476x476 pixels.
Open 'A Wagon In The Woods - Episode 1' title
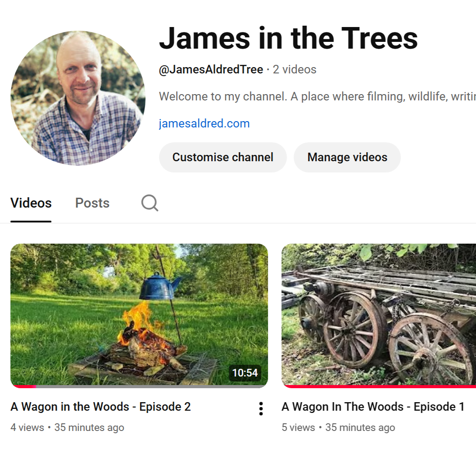click(373, 407)
